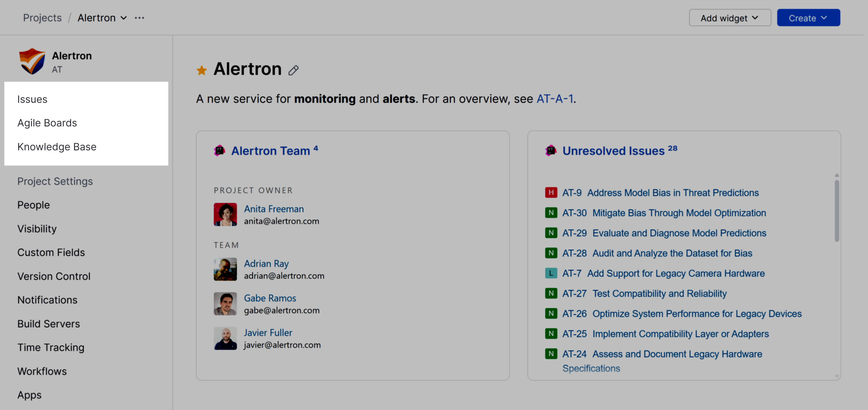868x410 pixels.
Task: Click the L priority icon for AT-7
Action: (551, 273)
